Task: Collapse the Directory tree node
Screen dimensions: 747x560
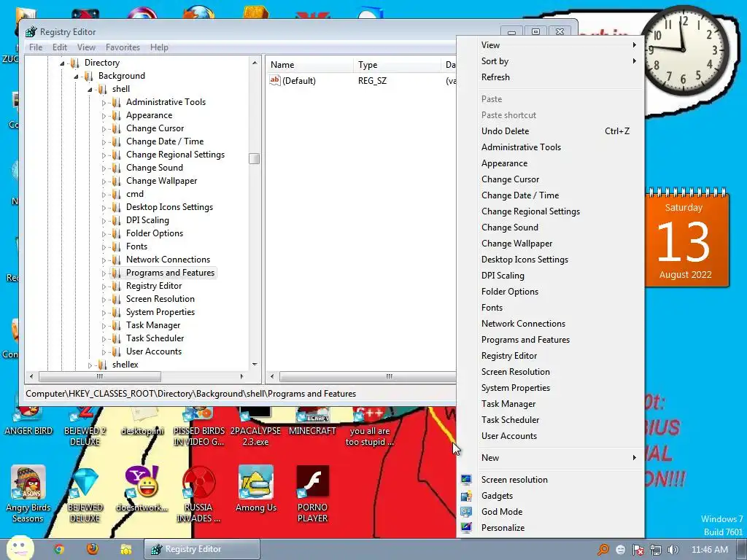Action: (62, 63)
